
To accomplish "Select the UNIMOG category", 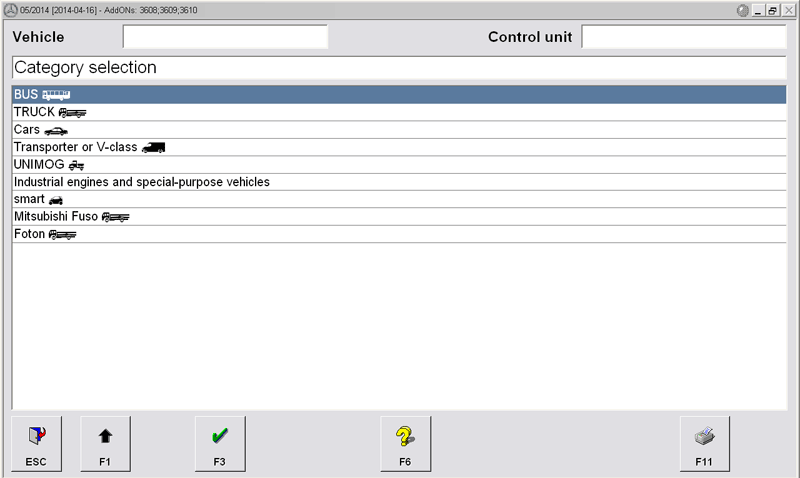I will click(399, 164).
